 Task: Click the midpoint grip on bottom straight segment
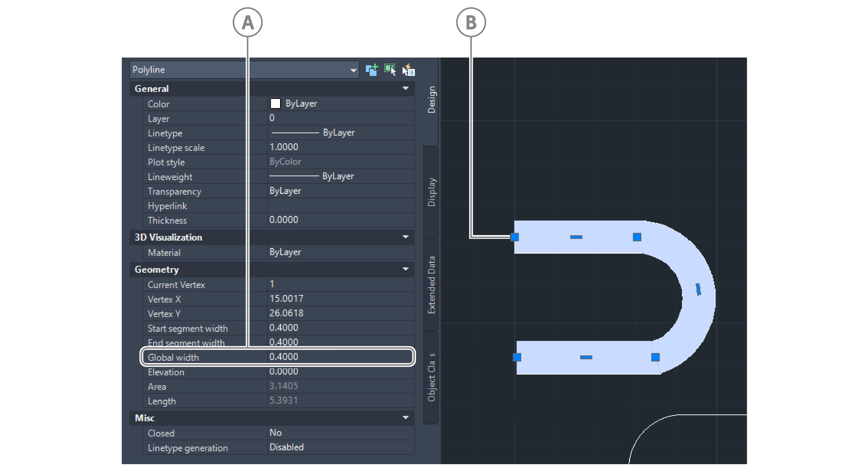(586, 357)
